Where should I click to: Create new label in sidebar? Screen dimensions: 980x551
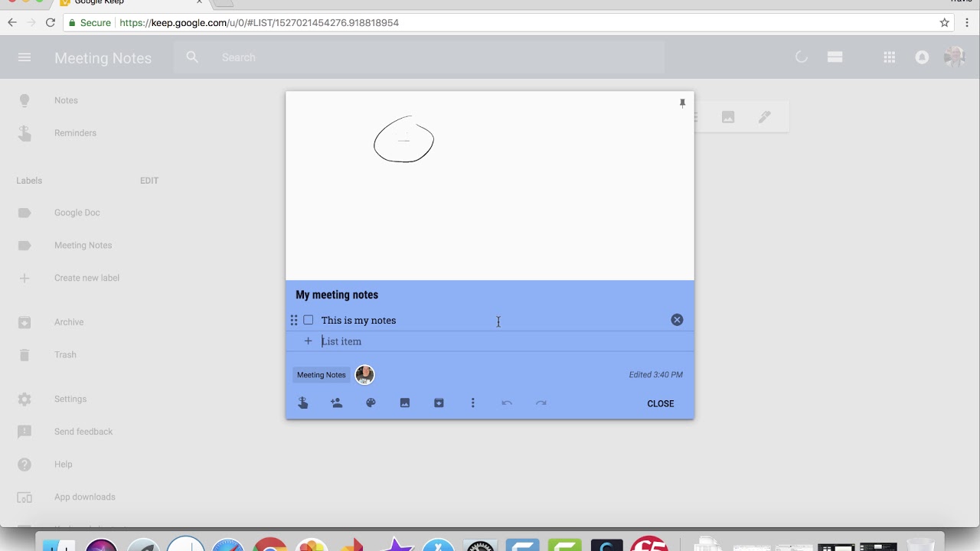[87, 278]
